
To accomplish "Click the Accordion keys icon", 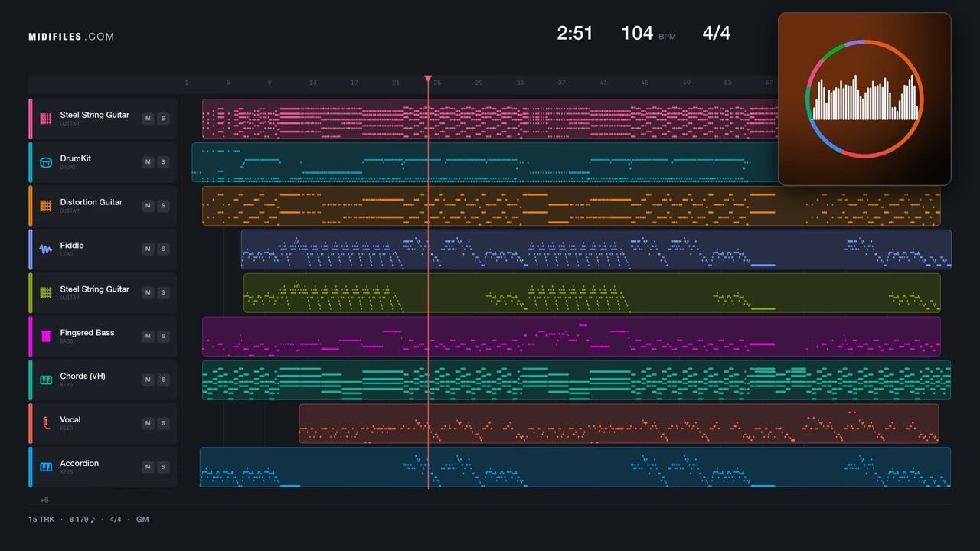I will (45, 467).
